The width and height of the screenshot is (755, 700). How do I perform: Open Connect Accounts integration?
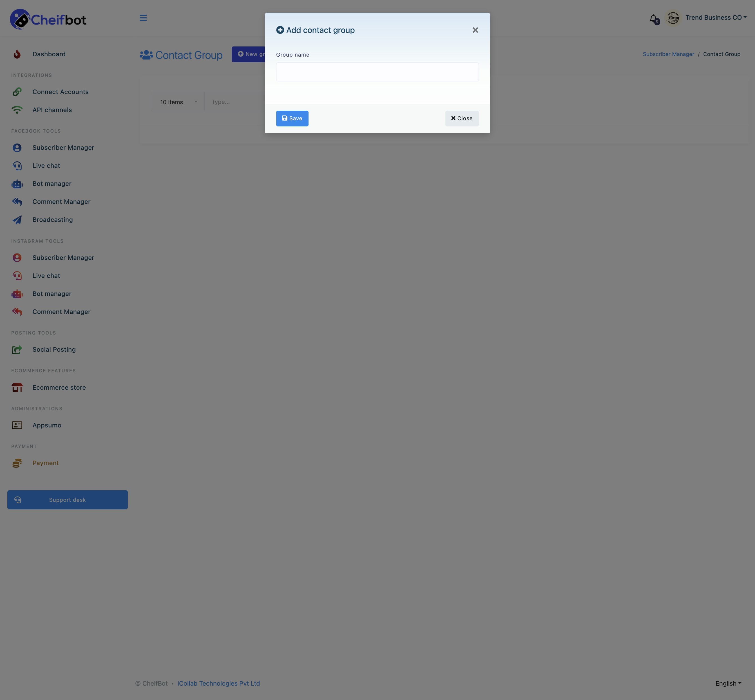click(60, 92)
